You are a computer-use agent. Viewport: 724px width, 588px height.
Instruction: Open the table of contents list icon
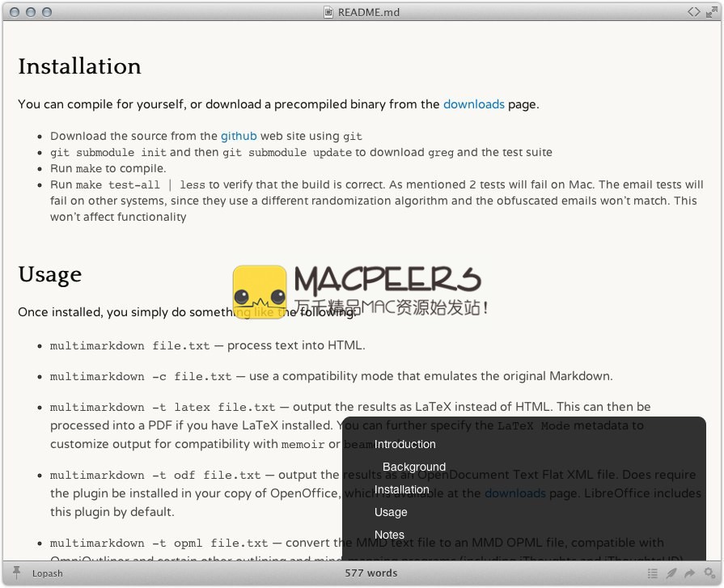pos(653,573)
